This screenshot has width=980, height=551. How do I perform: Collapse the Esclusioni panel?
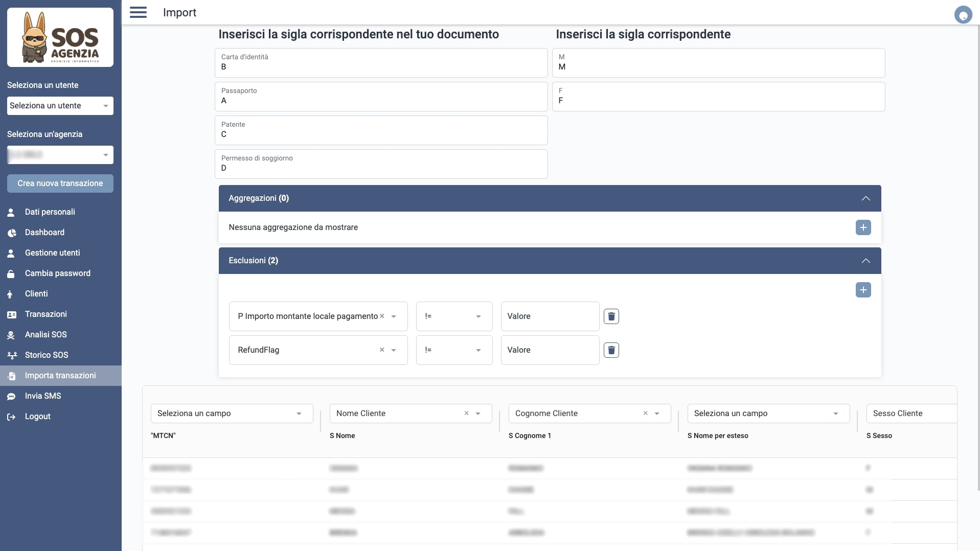(865, 261)
